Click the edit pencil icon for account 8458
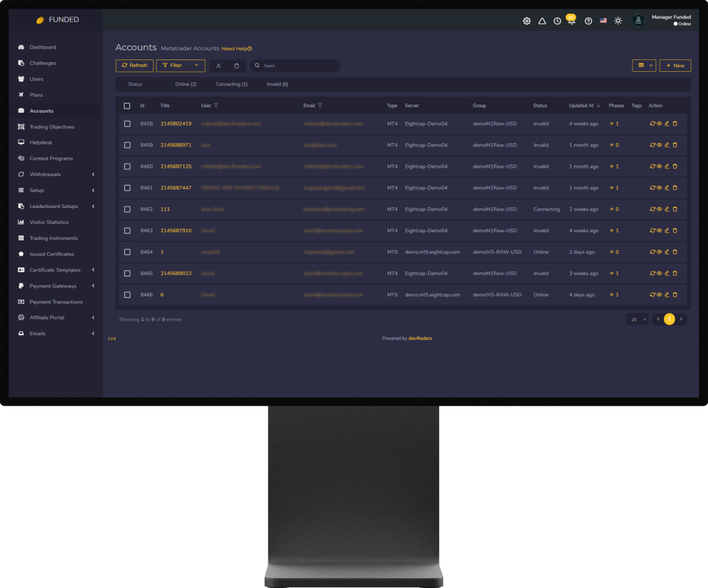This screenshot has height=588, width=708. 667,124
